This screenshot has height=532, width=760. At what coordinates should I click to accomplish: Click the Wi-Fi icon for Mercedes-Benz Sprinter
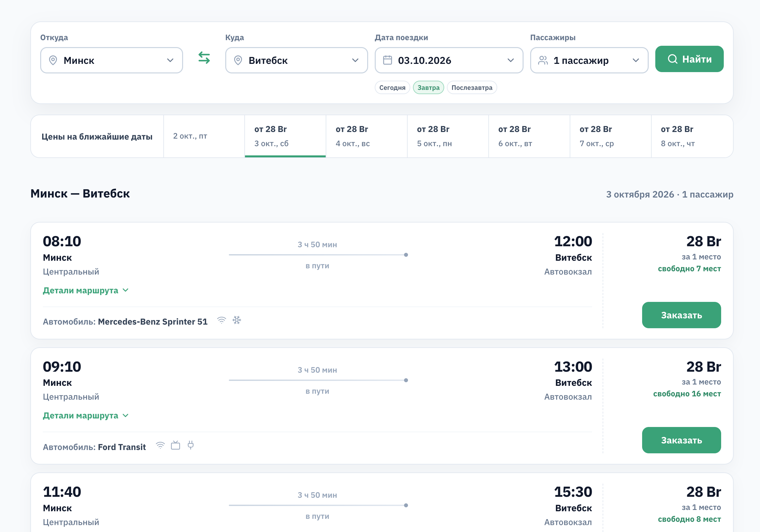tap(221, 320)
